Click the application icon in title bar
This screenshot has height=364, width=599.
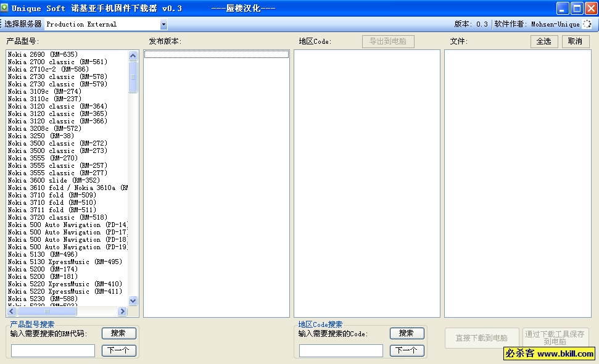(x=4, y=7)
